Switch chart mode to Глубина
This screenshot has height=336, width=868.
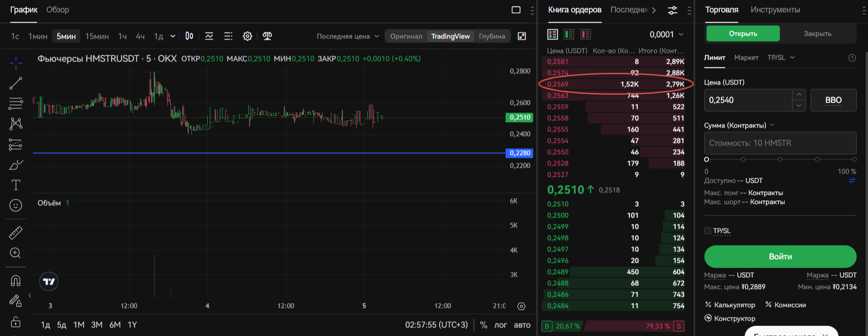tap(492, 36)
